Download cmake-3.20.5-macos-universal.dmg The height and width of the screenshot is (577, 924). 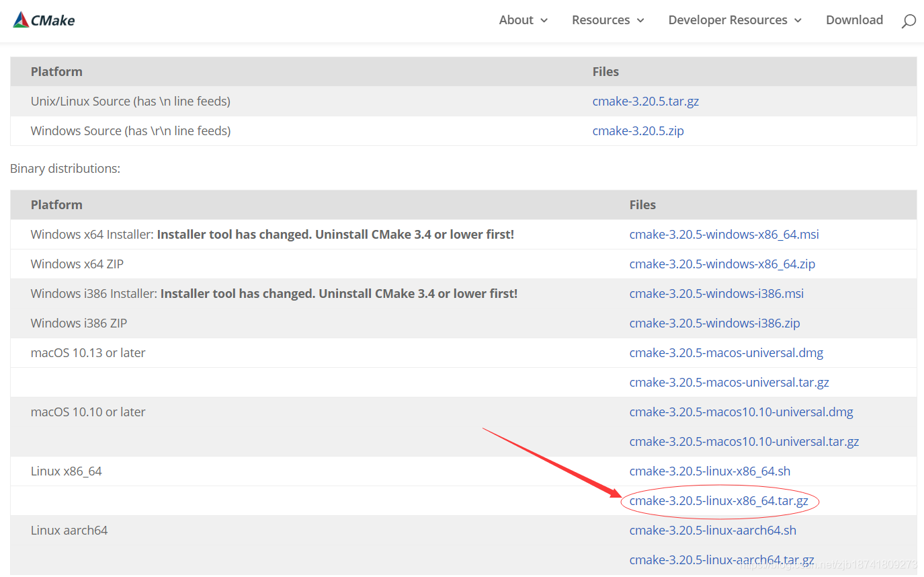(726, 353)
